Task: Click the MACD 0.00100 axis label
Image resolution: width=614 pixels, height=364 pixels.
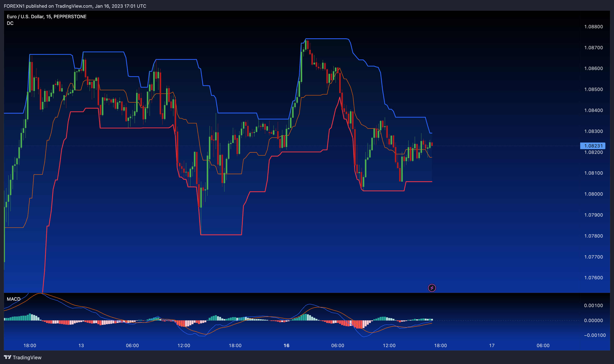Action: tap(593, 305)
